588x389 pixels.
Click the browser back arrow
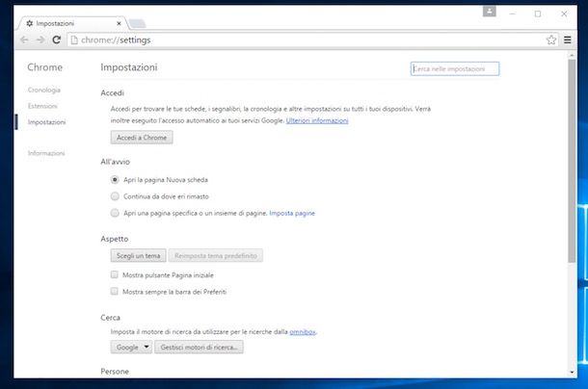point(24,40)
